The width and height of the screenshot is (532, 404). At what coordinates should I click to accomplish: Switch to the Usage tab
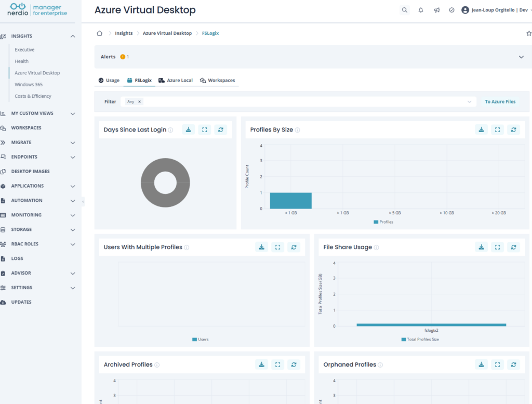tap(109, 81)
